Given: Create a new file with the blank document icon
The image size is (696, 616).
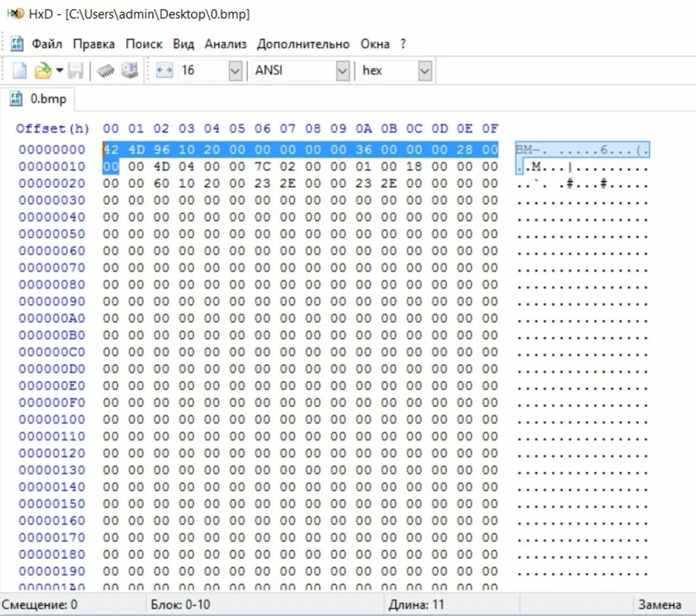Looking at the screenshot, I should click(x=20, y=70).
